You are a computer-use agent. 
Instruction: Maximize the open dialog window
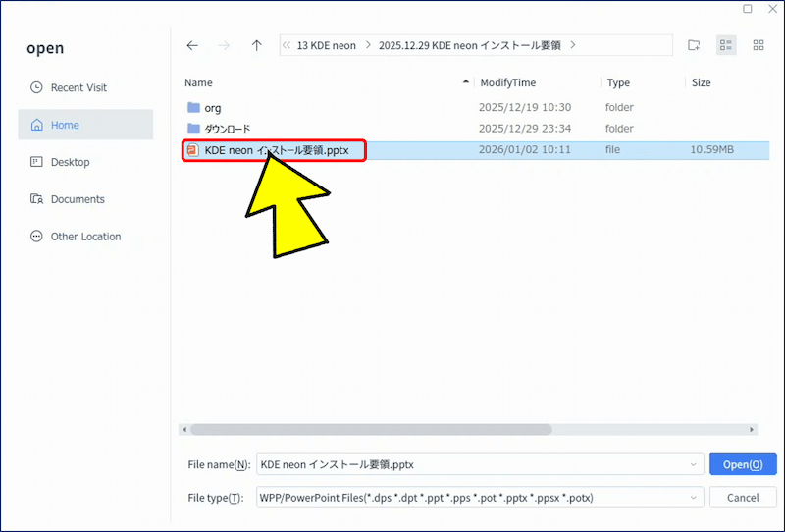pos(748,9)
